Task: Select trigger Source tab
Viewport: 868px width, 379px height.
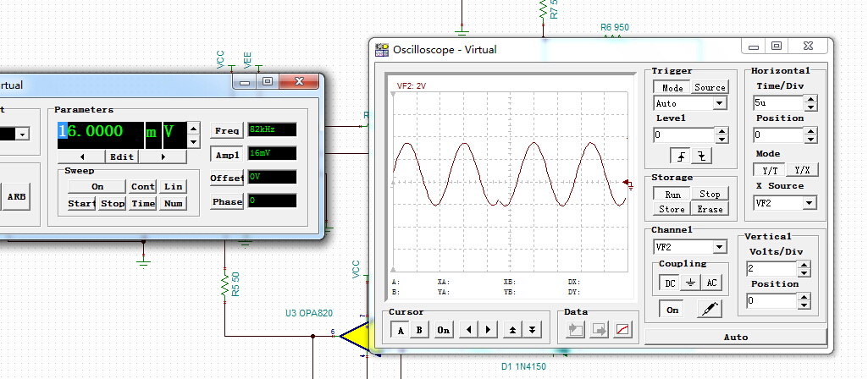Action: tap(710, 87)
